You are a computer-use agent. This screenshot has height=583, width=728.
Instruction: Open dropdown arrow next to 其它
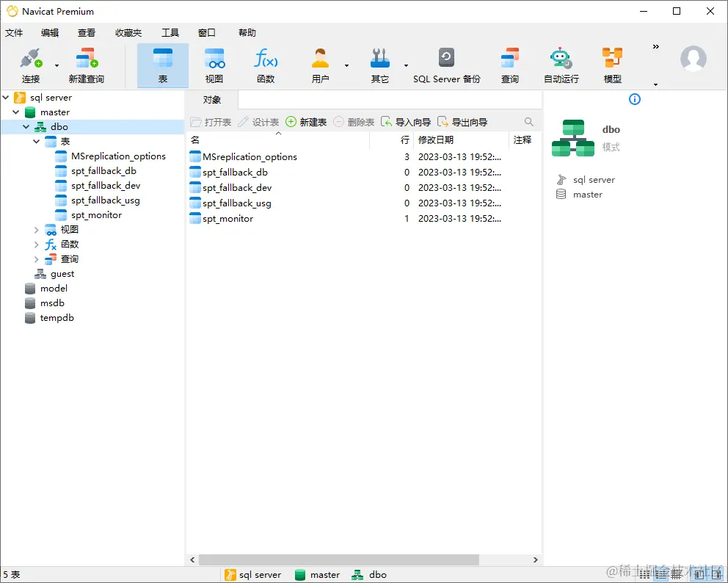pyautogui.click(x=406, y=65)
